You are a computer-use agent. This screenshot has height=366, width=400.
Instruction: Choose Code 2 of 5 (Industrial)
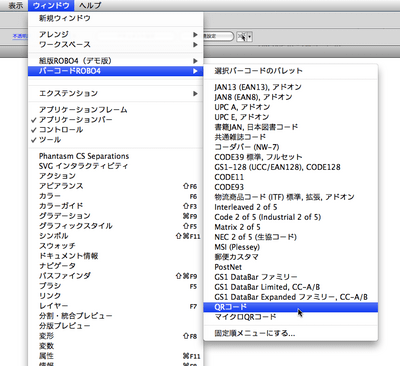[291, 217]
